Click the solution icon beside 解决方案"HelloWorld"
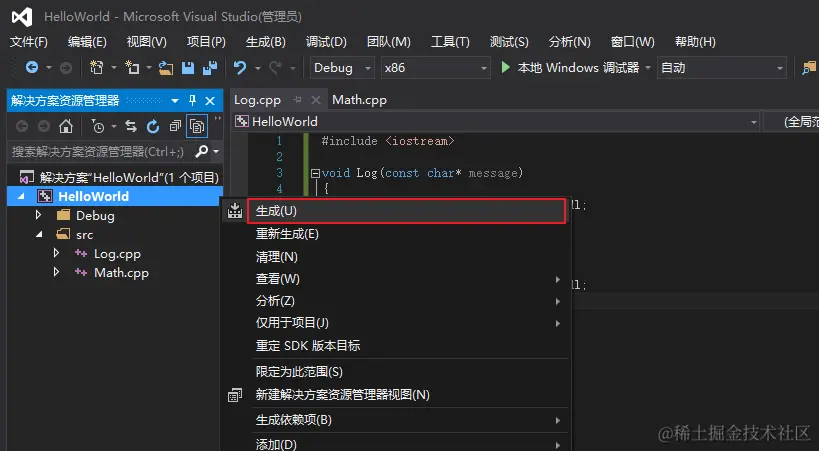 click(26, 177)
